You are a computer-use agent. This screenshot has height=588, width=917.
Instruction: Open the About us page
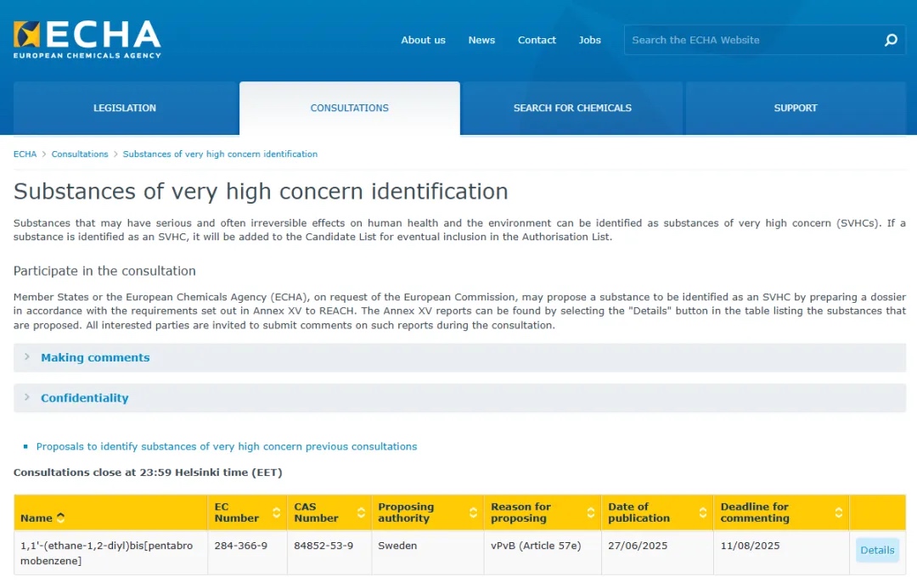click(423, 41)
